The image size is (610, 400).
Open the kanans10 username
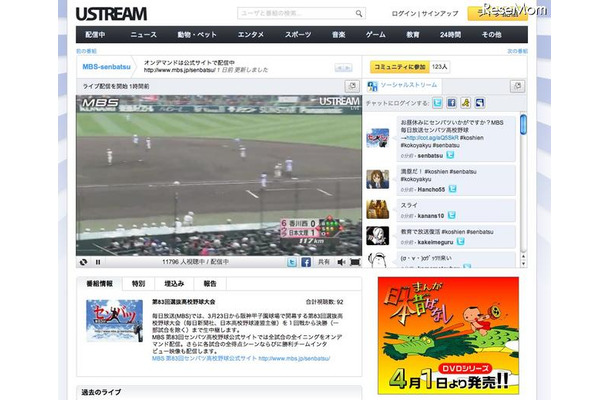click(431, 216)
